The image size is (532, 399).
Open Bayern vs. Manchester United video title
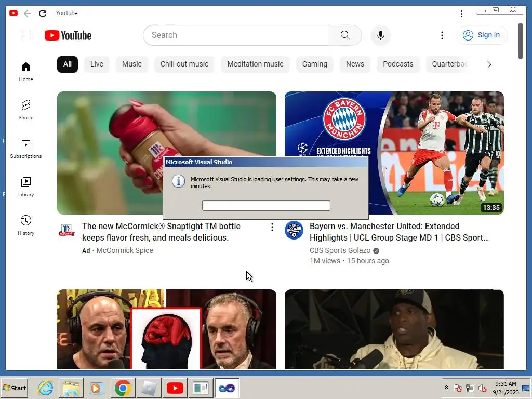click(400, 232)
